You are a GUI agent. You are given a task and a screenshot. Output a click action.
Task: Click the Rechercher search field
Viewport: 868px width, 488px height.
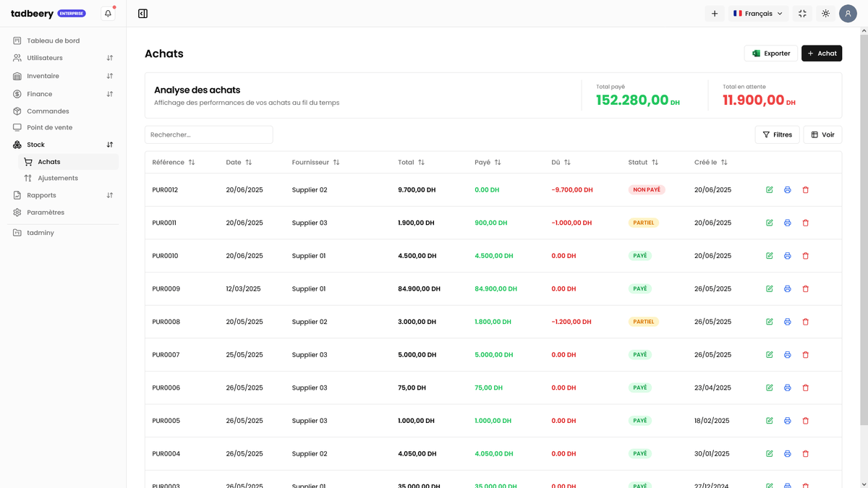click(x=208, y=134)
